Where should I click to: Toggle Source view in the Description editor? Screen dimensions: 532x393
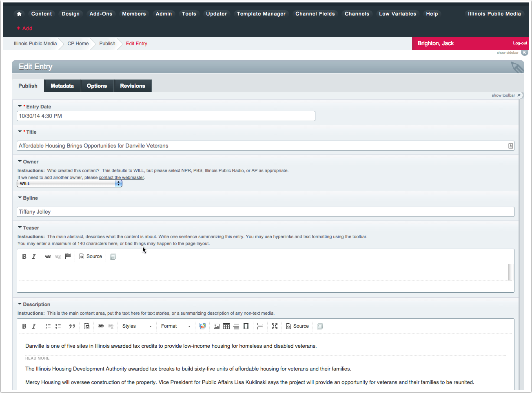[297, 326]
